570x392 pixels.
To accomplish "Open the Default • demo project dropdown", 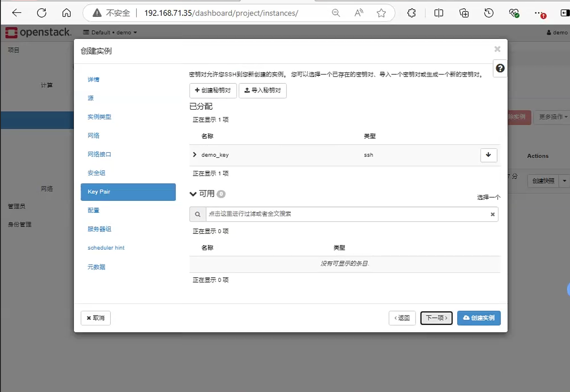I will pos(110,32).
